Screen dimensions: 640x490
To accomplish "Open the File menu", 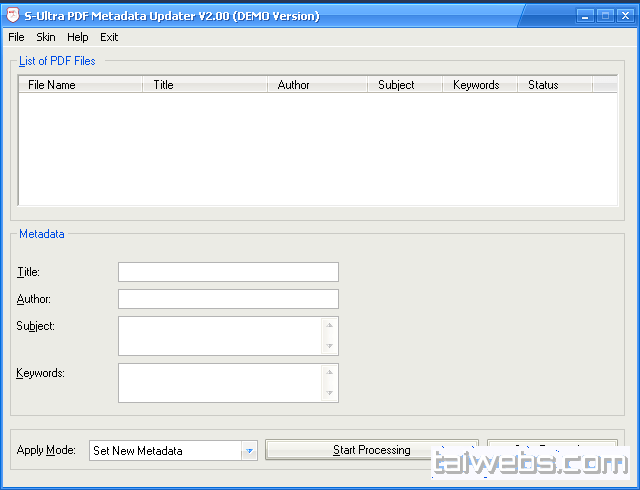I will pyautogui.click(x=16, y=37).
